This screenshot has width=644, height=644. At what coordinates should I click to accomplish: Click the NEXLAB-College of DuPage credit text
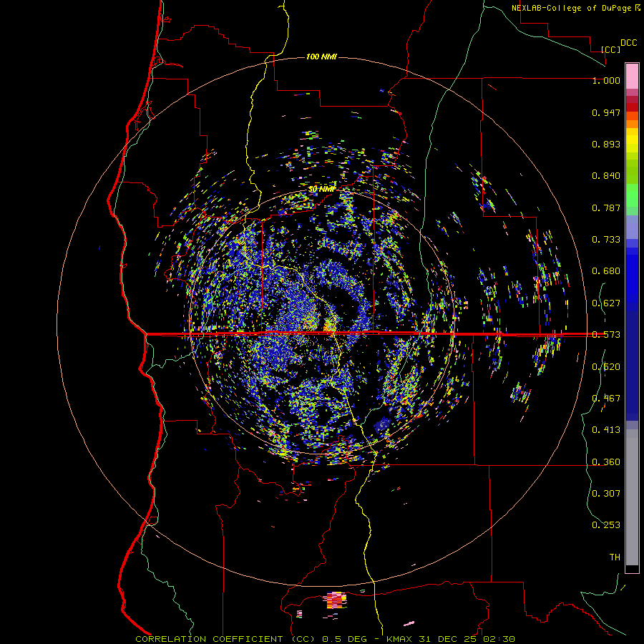click(571, 8)
